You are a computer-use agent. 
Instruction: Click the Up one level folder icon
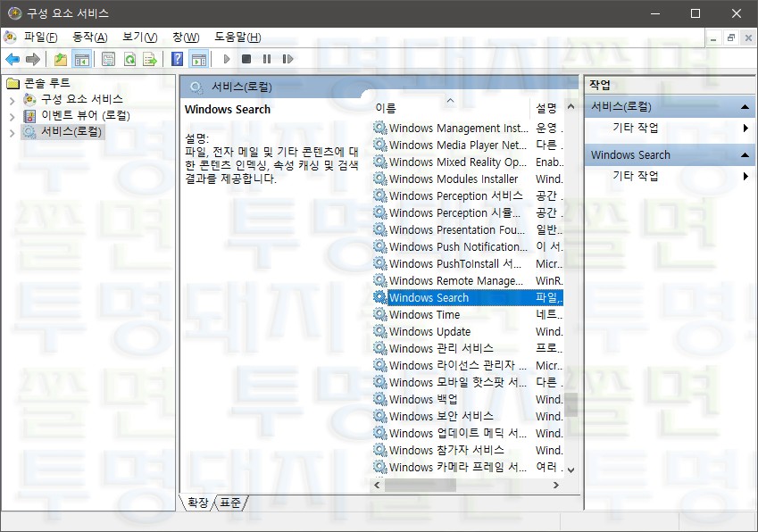click(61, 59)
